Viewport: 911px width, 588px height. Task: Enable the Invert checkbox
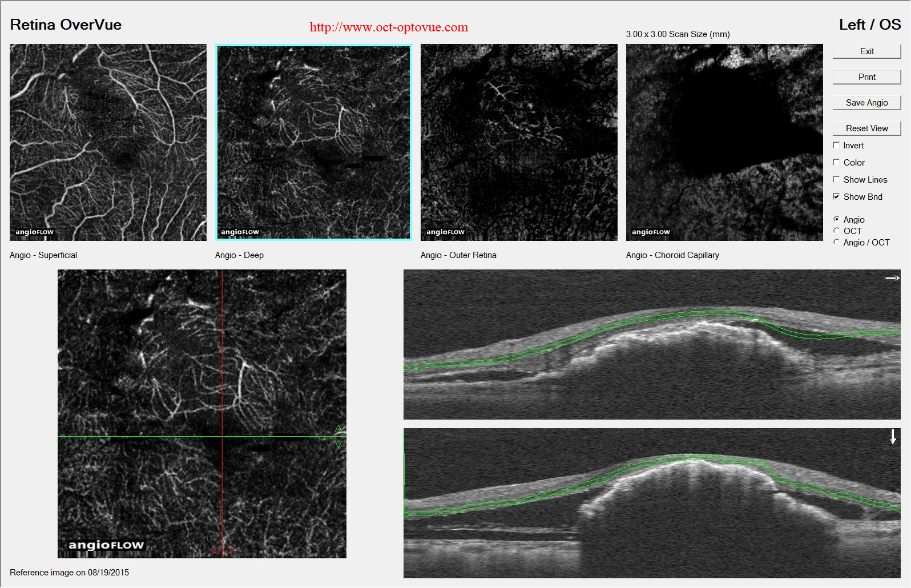[x=836, y=146]
